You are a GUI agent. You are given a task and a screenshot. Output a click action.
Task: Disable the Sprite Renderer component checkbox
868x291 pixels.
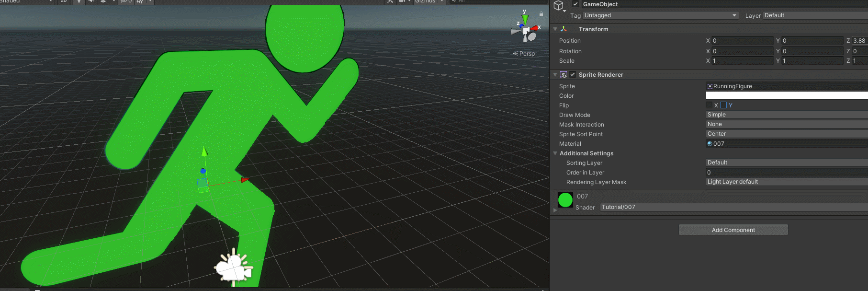[573, 74]
